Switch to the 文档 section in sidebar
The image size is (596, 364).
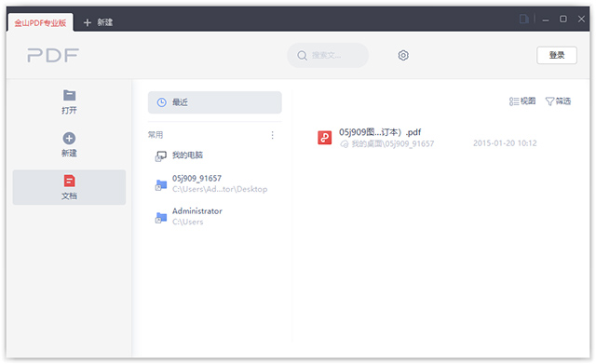69,187
